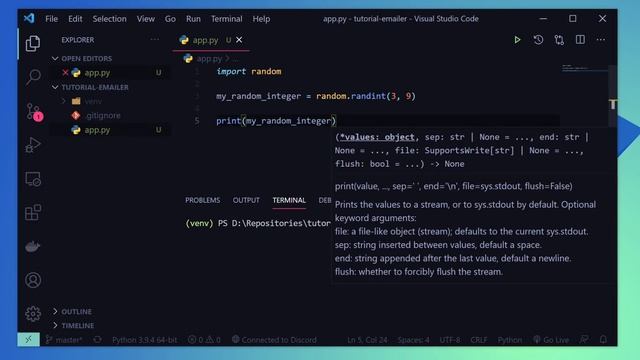
Task: Click the remote window indicator in status bar
Action: point(28,339)
